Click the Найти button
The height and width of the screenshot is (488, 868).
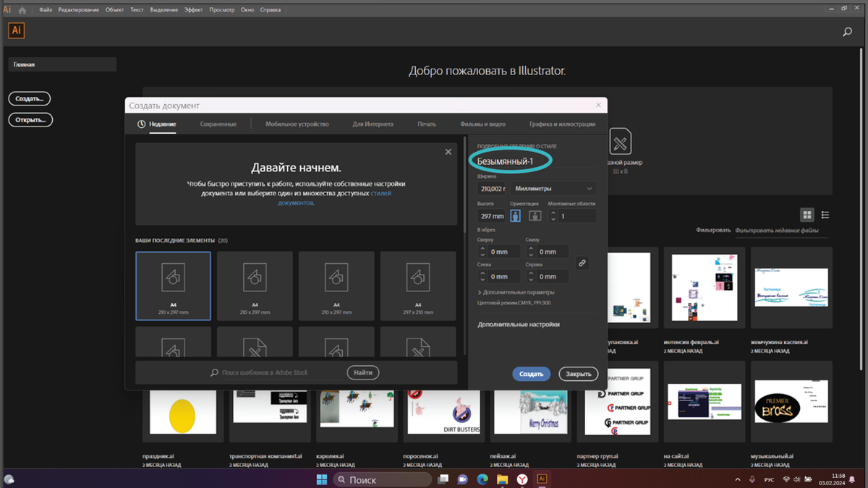coord(363,373)
